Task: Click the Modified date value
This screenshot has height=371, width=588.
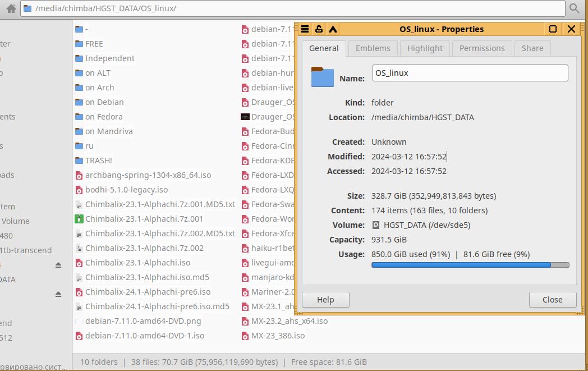Action: (x=409, y=157)
